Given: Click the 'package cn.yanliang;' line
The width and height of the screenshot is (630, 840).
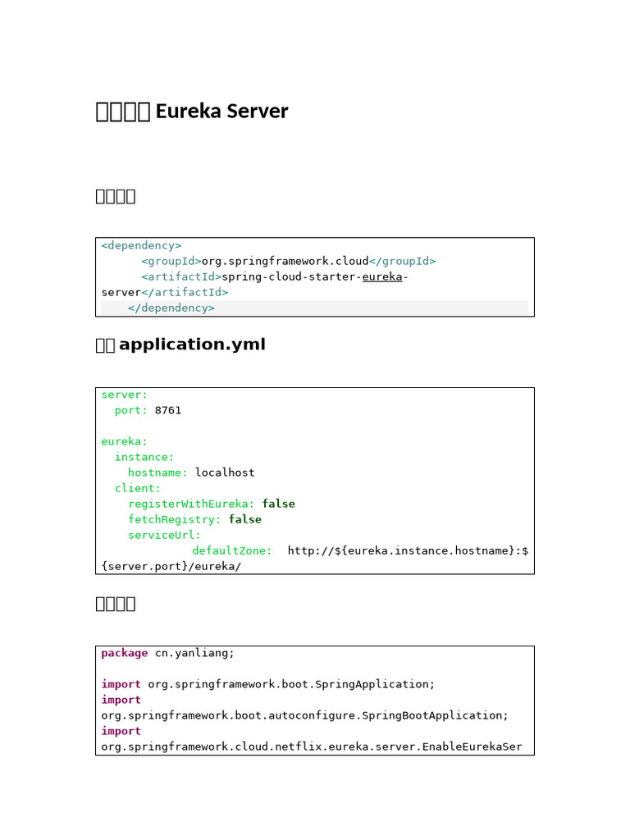Looking at the screenshot, I should (x=167, y=653).
